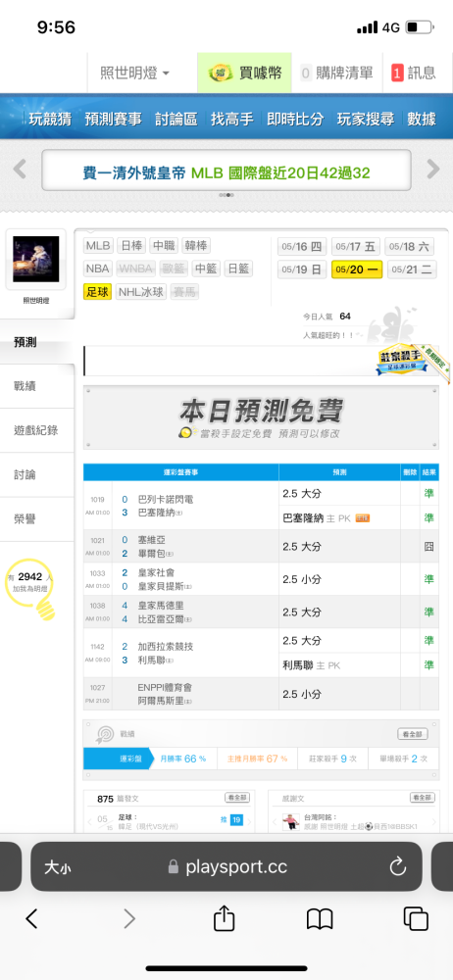The height and width of the screenshot is (980, 453).
Task: Select the 日棒 league filter
Action: [x=131, y=246]
